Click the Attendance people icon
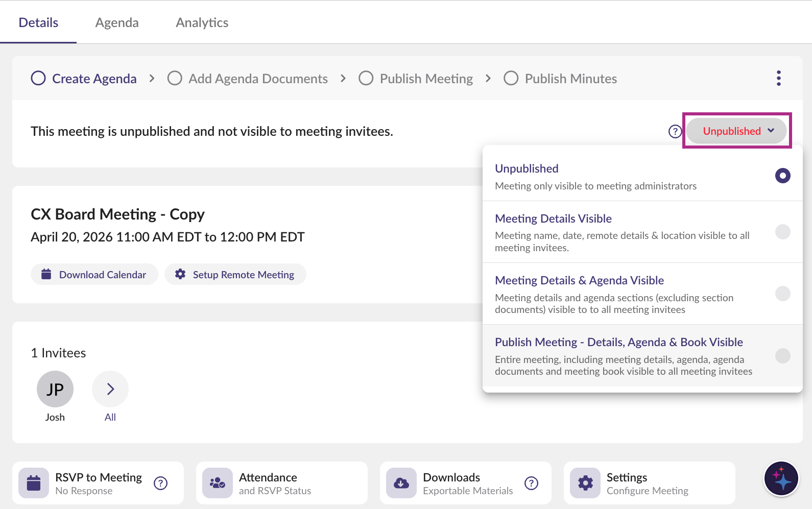This screenshot has height=509, width=812. (218, 483)
